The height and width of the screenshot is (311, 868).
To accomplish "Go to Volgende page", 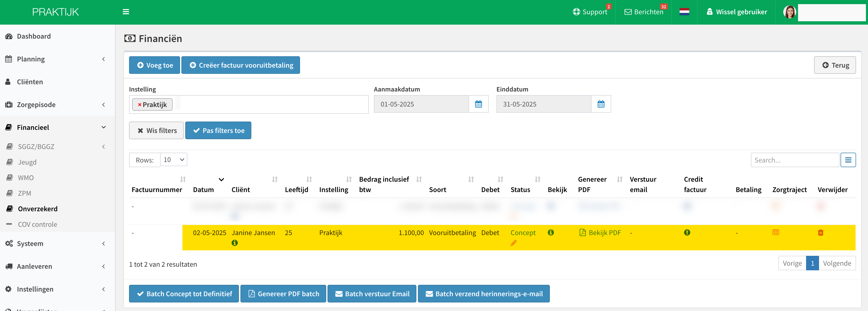I will point(837,263).
